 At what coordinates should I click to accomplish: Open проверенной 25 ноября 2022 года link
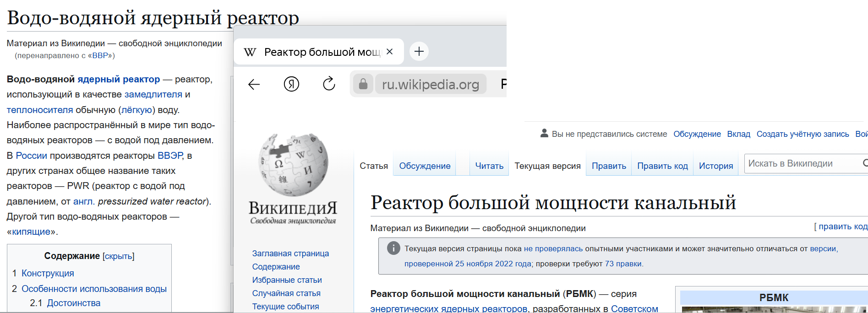468,264
